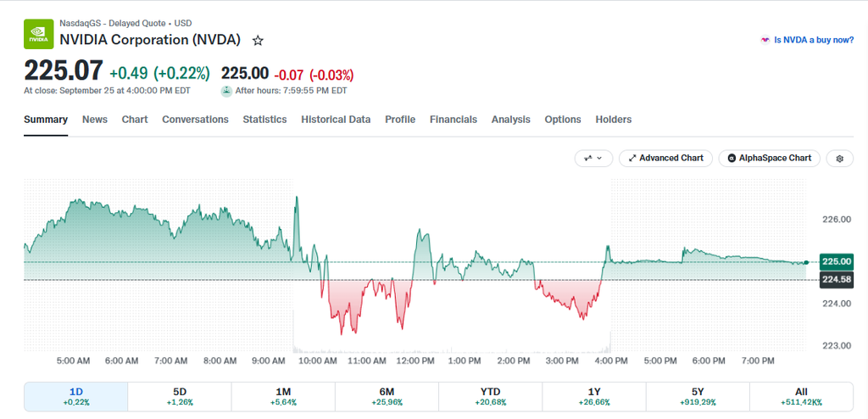The width and height of the screenshot is (868, 419).
Task: Select the 1D time range
Action: point(75,397)
